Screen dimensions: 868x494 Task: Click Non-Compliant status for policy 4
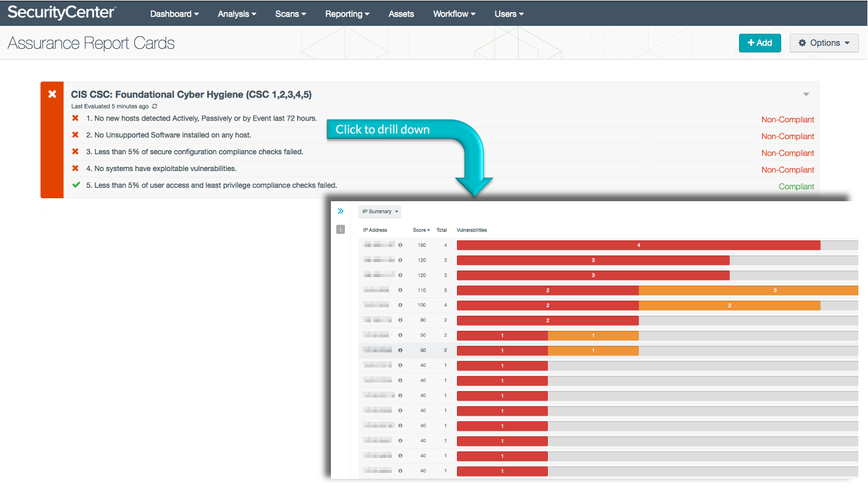pyautogui.click(x=788, y=170)
